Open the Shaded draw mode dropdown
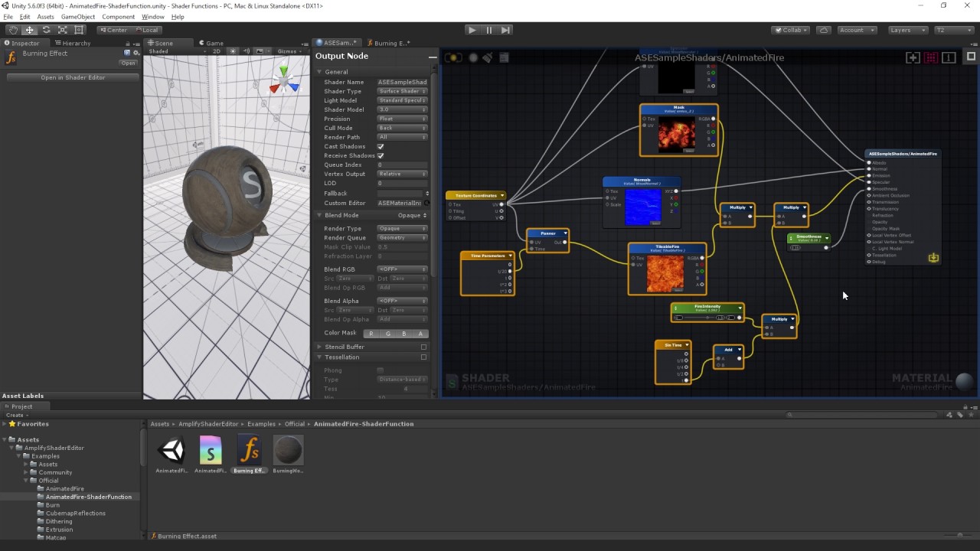Viewport: 980px width, 551px height. pos(176,51)
